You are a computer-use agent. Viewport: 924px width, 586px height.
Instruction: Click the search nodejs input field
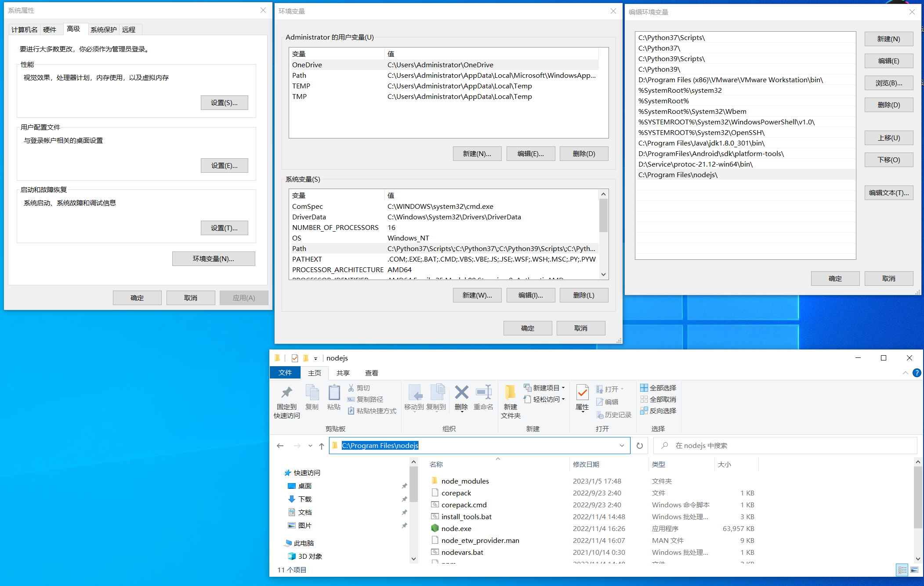[786, 445]
